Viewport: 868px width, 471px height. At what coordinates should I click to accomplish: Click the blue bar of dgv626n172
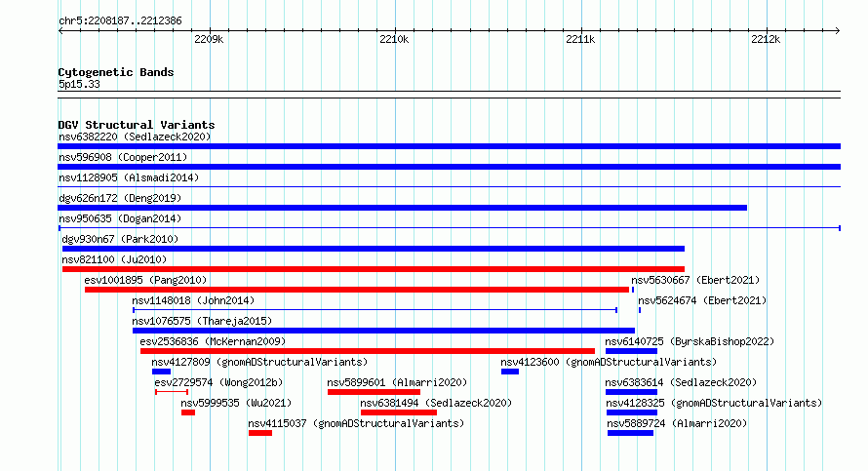(403, 208)
